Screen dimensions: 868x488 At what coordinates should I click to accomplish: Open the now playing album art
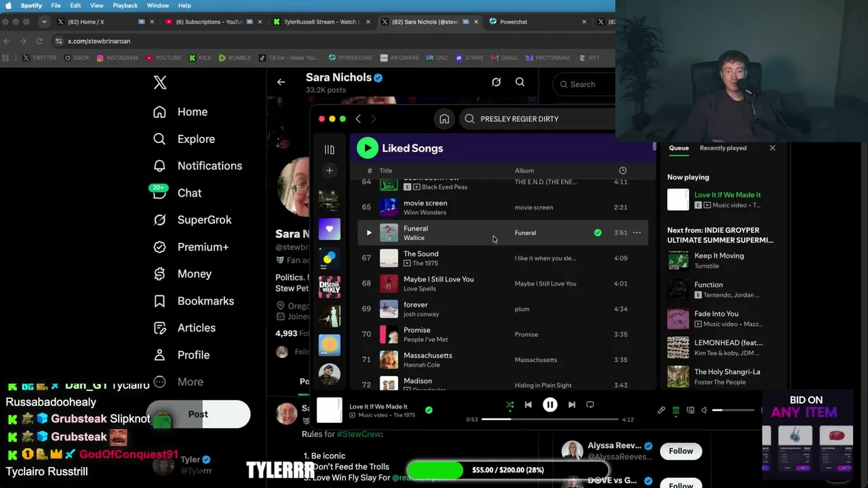pos(330,410)
